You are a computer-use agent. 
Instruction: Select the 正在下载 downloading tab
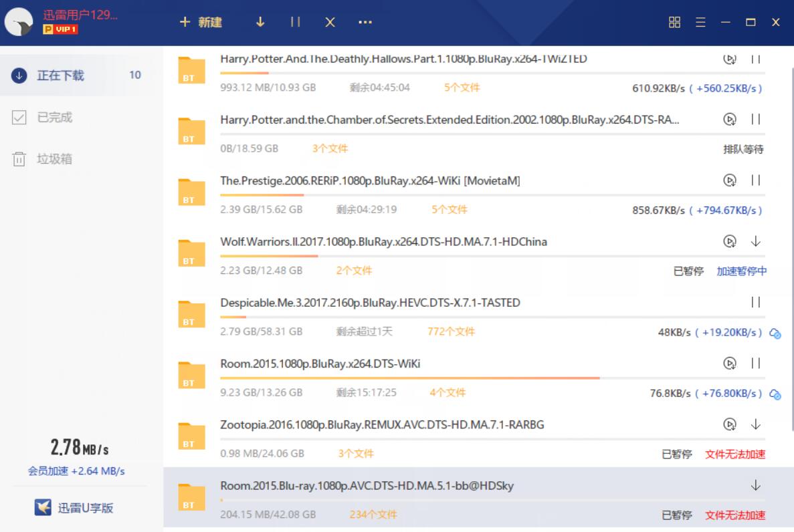point(60,76)
